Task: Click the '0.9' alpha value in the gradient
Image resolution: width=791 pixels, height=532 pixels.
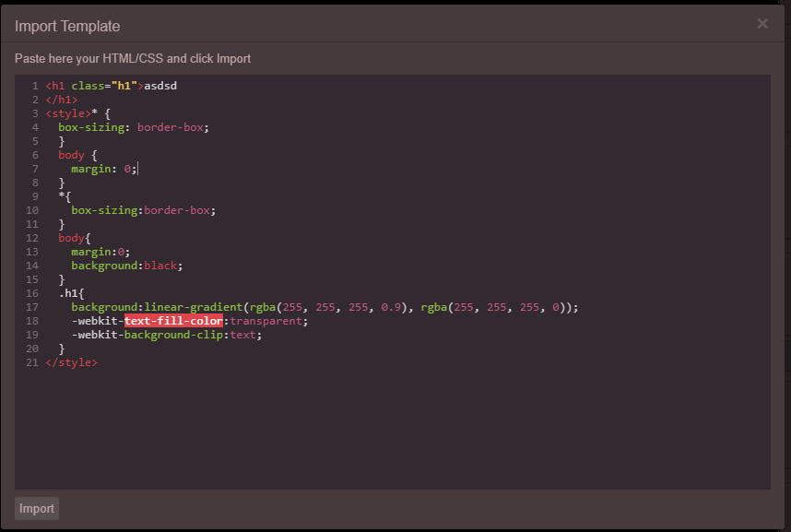Action: [x=391, y=307]
